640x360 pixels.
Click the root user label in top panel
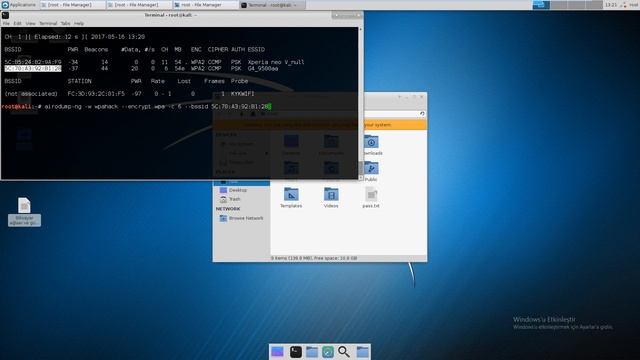tap(634, 5)
